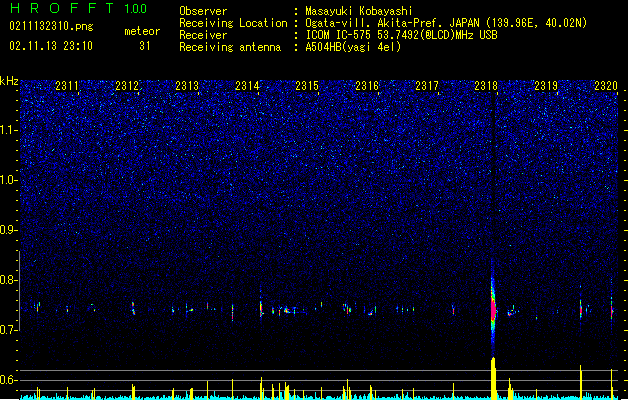Click the 2317 time marker
The height and width of the screenshot is (400, 629).
click(427, 85)
